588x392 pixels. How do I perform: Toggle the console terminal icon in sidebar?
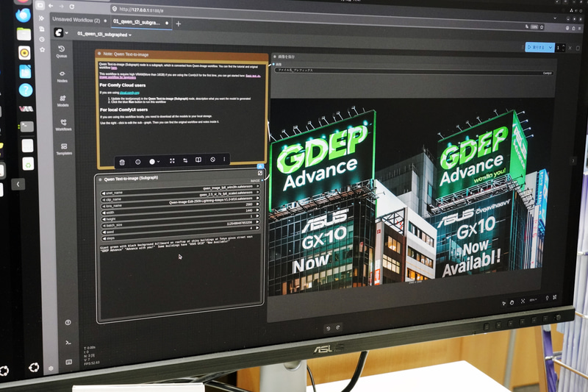click(68, 342)
